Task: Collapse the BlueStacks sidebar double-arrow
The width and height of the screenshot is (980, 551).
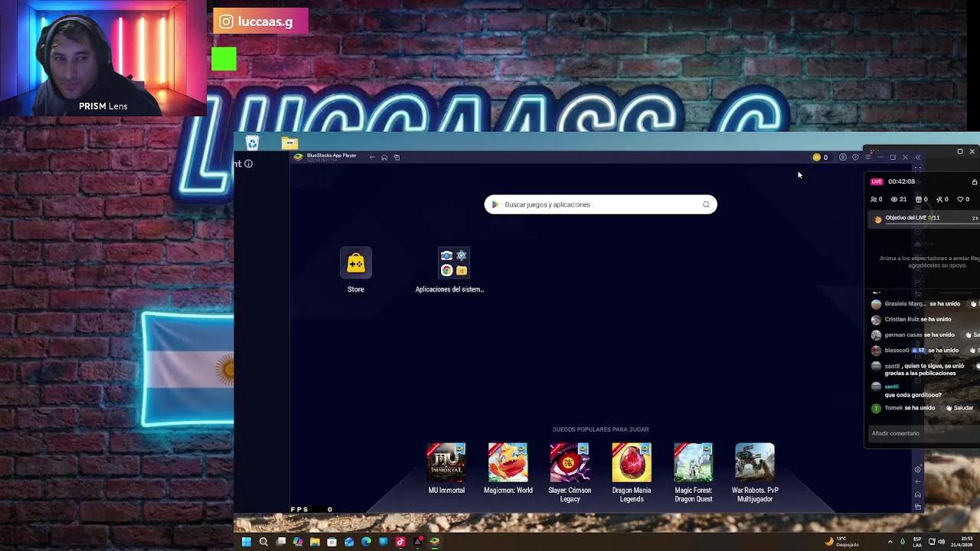Action: tap(918, 158)
